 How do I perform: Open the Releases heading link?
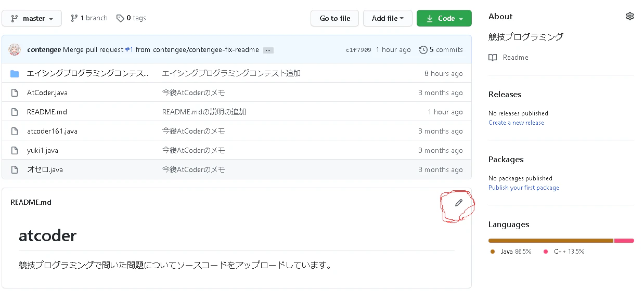pos(505,94)
